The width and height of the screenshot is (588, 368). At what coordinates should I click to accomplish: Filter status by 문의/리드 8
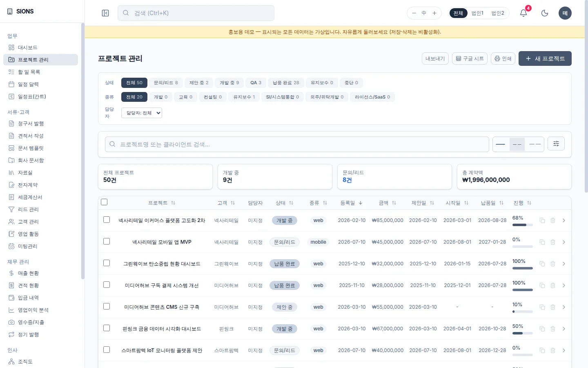(166, 83)
